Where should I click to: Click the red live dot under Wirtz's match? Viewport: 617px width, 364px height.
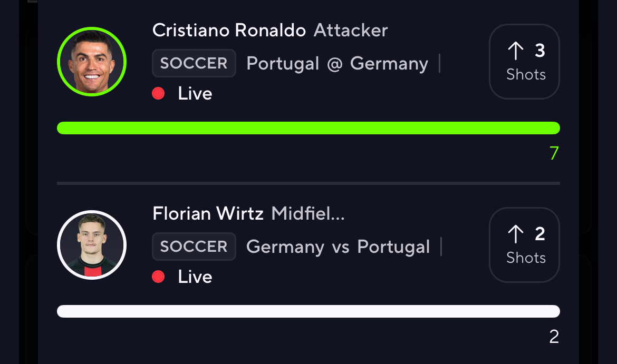(x=158, y=277)
